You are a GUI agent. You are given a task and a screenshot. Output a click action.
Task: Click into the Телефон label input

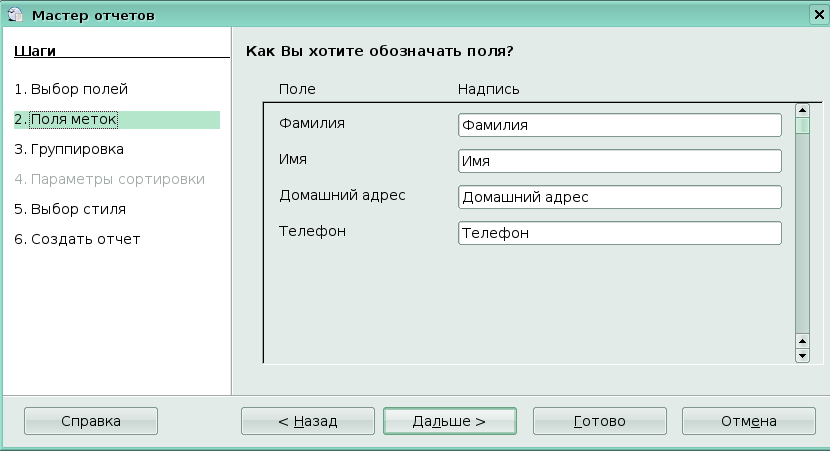pos(619,233)
